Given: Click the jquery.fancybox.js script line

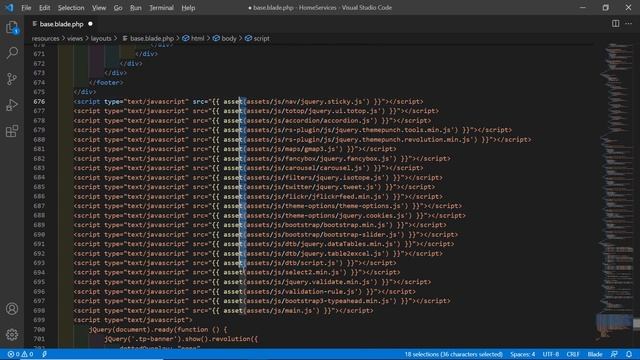Looking at the screenshot, I should [262, 159].
